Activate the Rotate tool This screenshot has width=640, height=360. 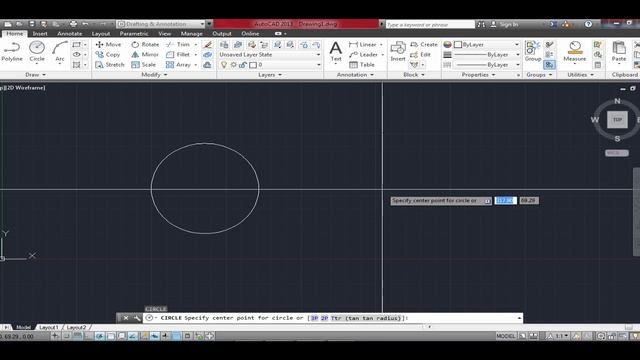(145, 44)
